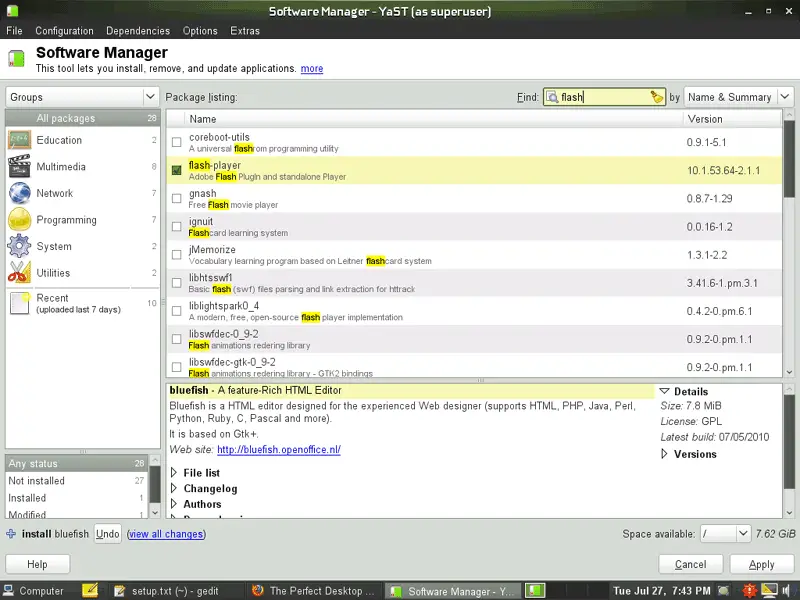Click the Help button

coord(37,564)
